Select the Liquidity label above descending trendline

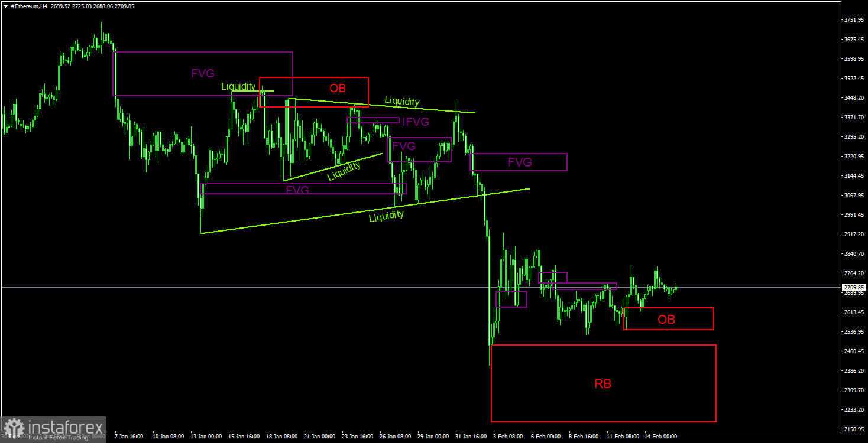click(402, 101)
